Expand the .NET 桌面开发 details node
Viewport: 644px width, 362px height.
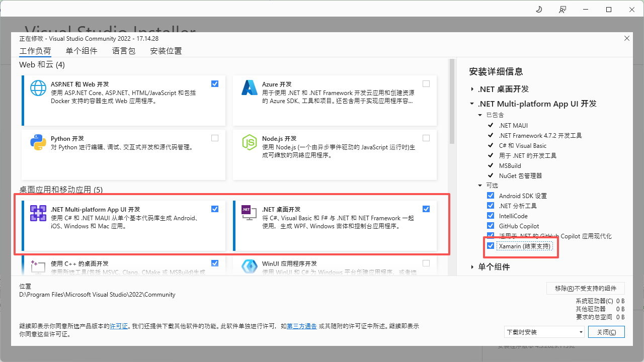coord(472,89)
